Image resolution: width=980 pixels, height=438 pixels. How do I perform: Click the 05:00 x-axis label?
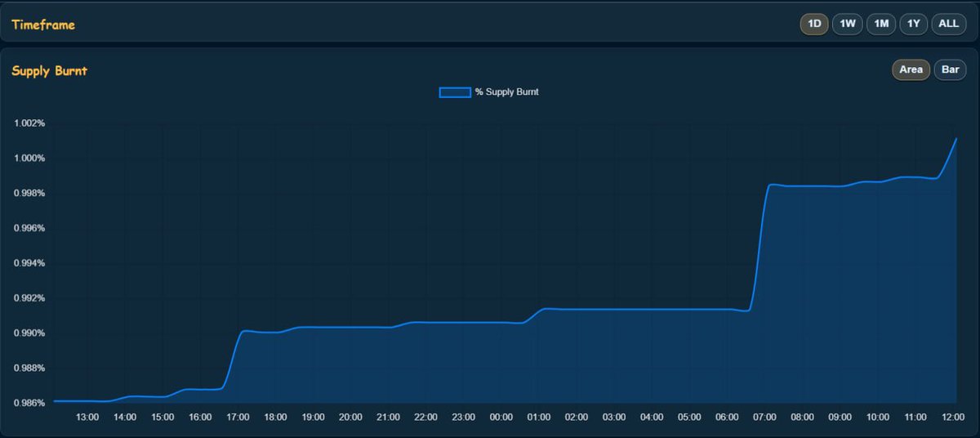pos(689,418)
